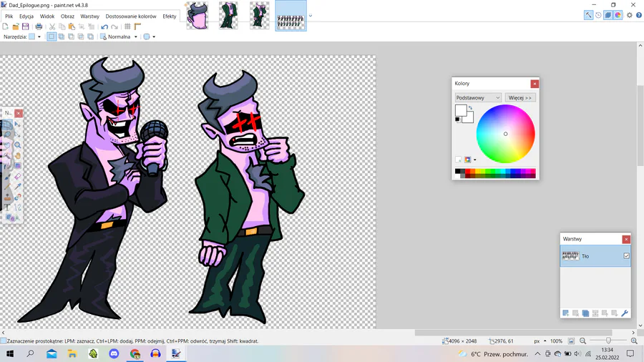Image resolution: width=644 pixels, height=362 pixels.
Task: Open the Plik menu
Action: [x=9, y=16]
